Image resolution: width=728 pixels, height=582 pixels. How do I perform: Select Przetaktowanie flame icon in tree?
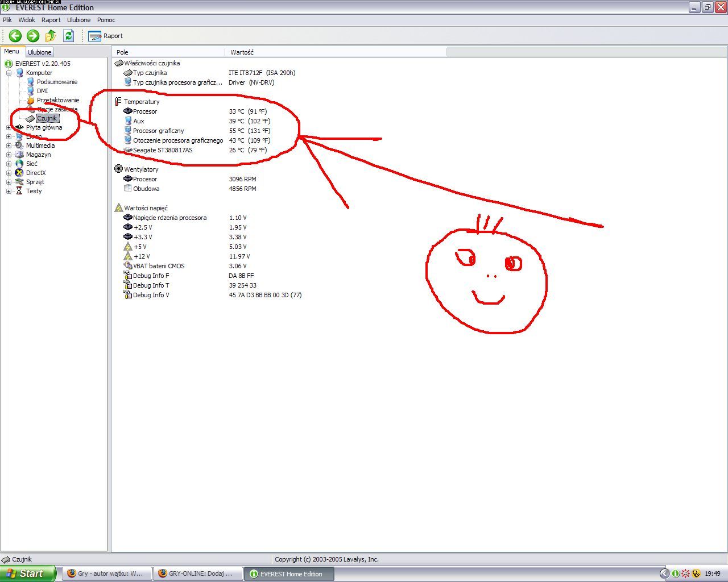pyautogui.click(x=31, y=100)
